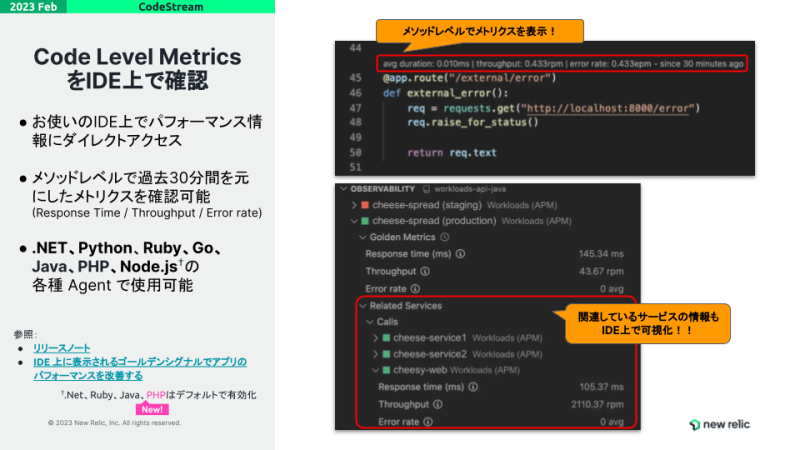Expand the cheese-service2 chevron
Screen dimensions: 800x450
(376, 354)
